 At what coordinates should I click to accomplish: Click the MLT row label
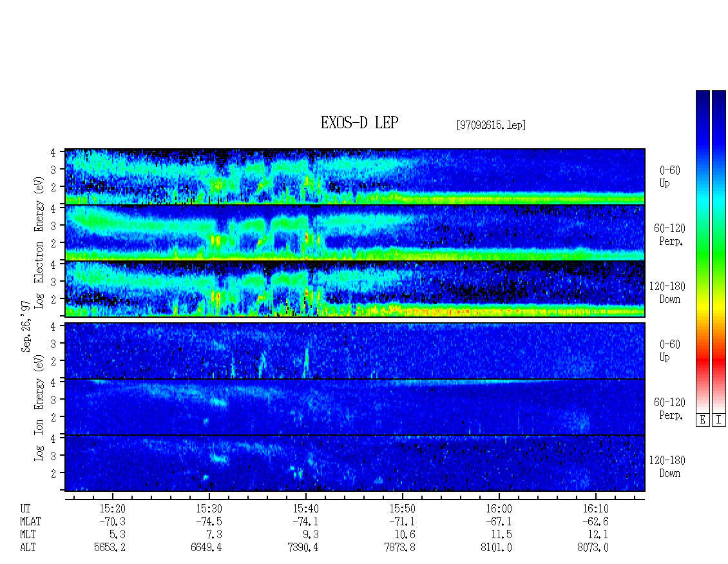(28, 535)
